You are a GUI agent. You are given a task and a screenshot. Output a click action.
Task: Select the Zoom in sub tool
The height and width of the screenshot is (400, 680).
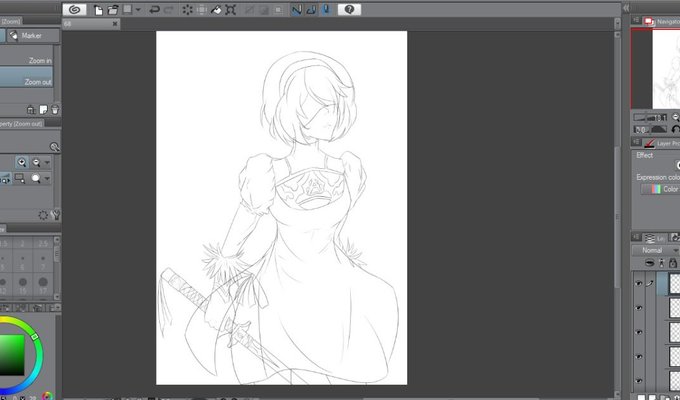coord(26,56)
